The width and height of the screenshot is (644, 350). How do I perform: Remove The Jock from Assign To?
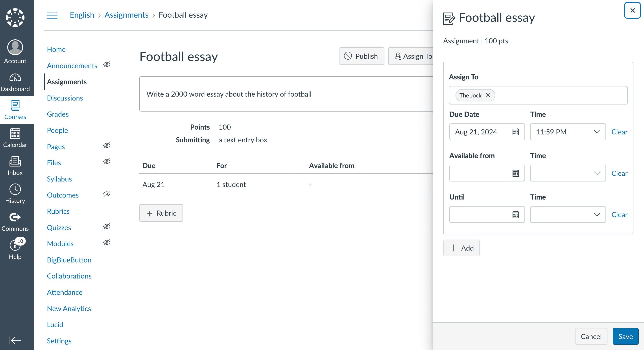488,95
